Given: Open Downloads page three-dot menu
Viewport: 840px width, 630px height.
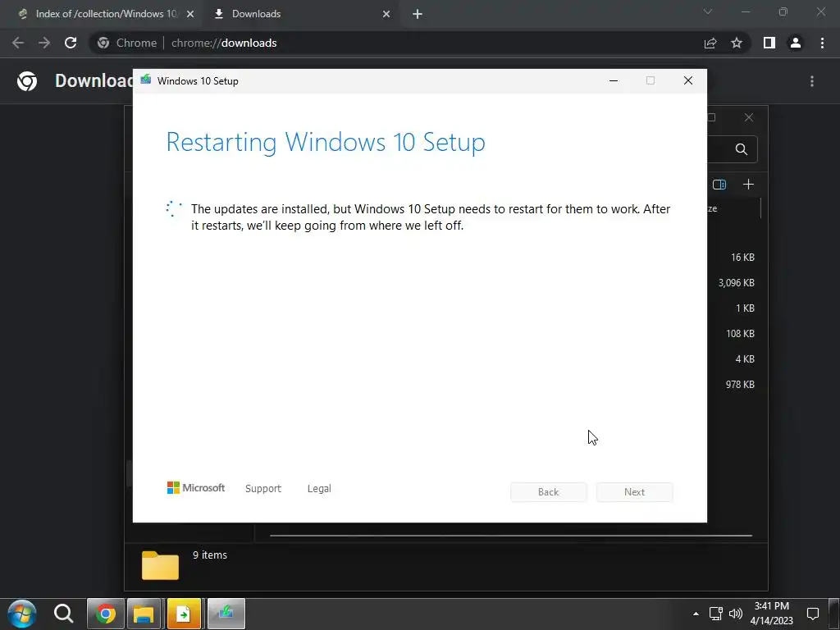Looking at the screenshot, I should [812, 81].
